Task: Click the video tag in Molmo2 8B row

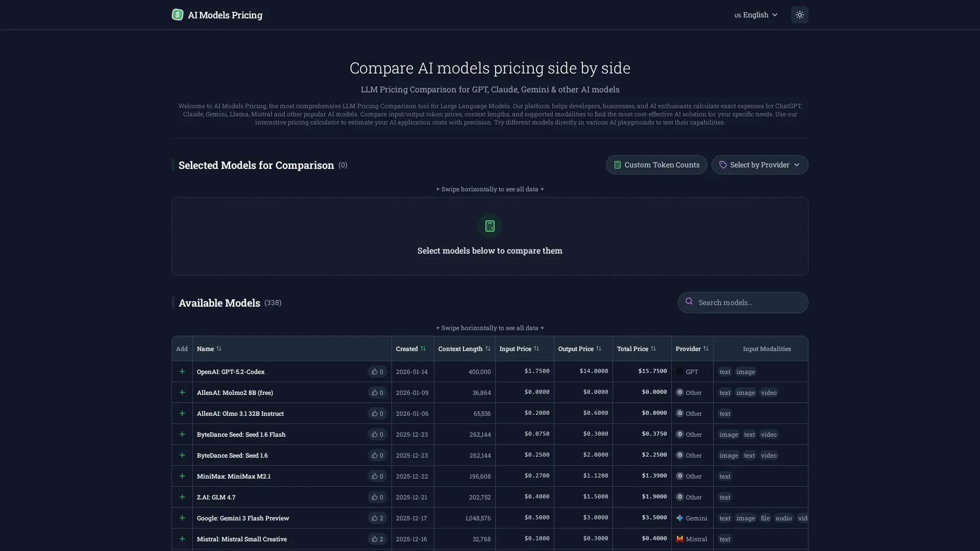Action: 769,393
